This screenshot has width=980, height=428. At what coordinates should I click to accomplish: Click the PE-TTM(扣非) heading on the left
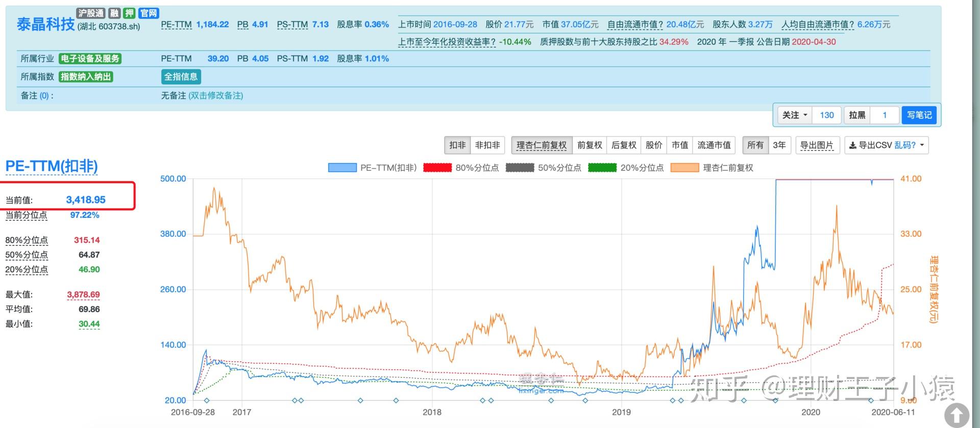tap(51, 166)
